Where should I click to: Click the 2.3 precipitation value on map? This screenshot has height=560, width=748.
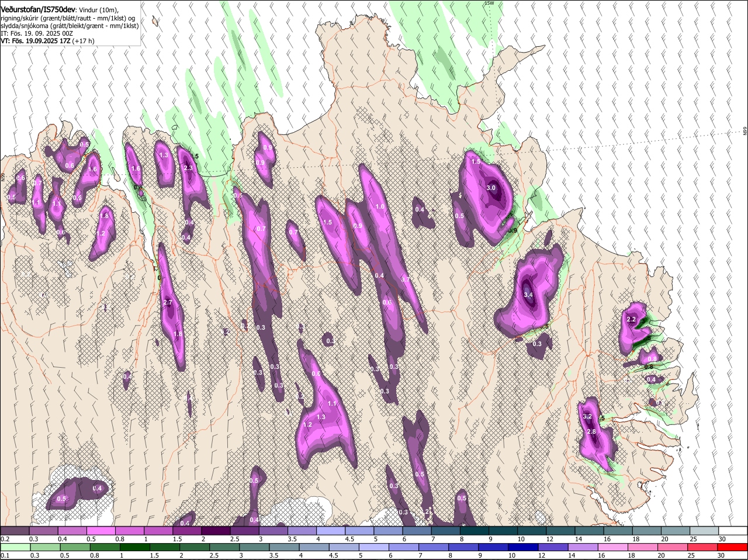click(188, 168)
